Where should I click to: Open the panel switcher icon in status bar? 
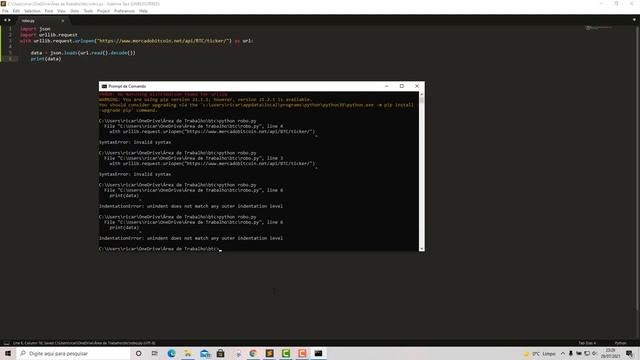(6, 343)
